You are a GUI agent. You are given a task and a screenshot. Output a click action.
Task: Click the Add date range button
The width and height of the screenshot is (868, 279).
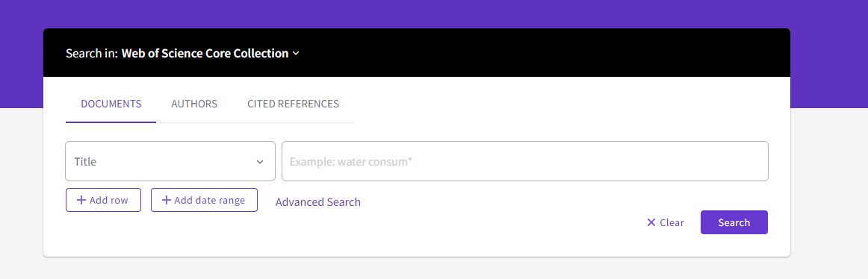204,200
